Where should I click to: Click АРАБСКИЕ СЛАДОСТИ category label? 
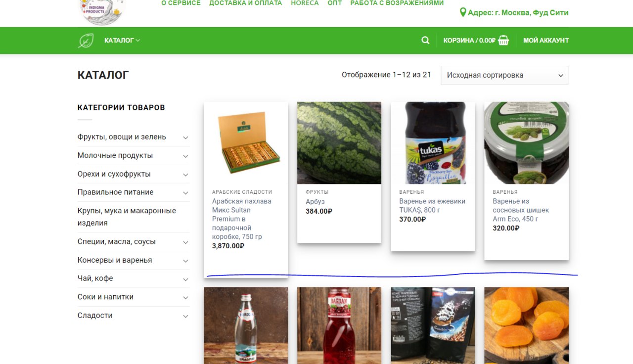[x=242, y=192]
